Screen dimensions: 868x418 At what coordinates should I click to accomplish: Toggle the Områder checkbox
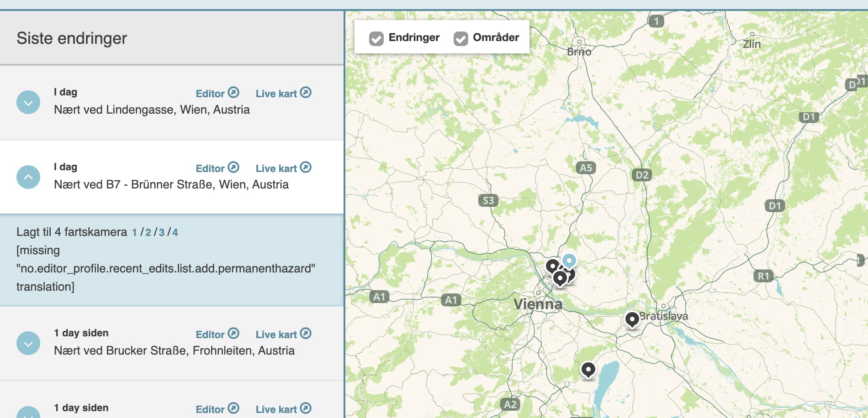(460, 38)
